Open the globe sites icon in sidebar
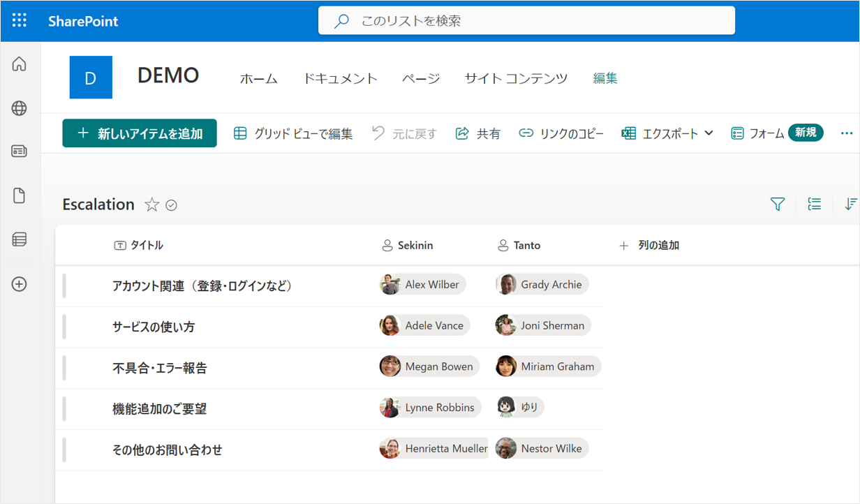 click(x=20, y=108)
